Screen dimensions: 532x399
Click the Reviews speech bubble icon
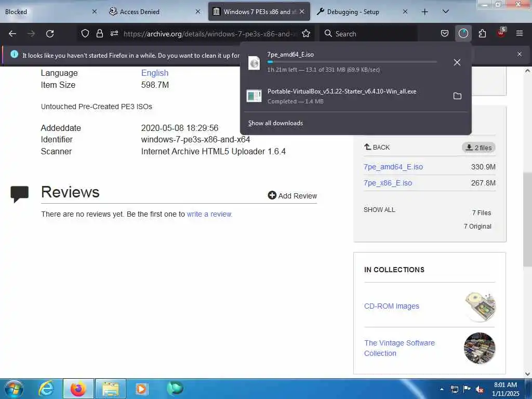[19, 194]
